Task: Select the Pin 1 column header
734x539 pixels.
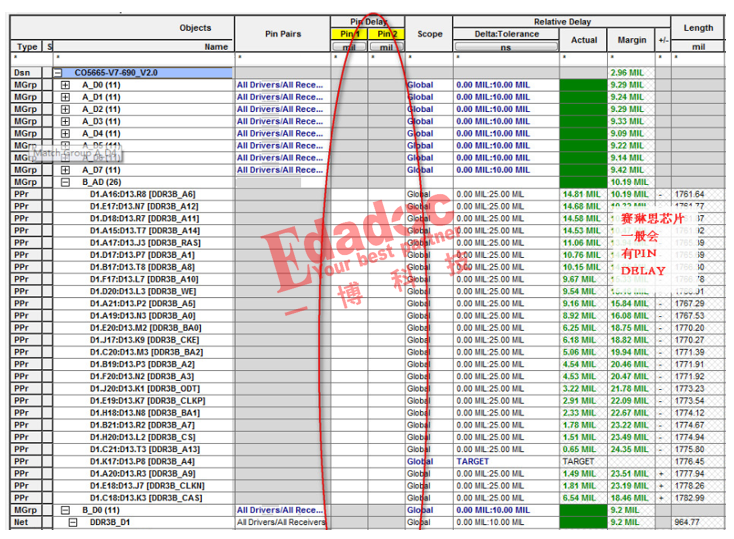Action: (349, 34)
